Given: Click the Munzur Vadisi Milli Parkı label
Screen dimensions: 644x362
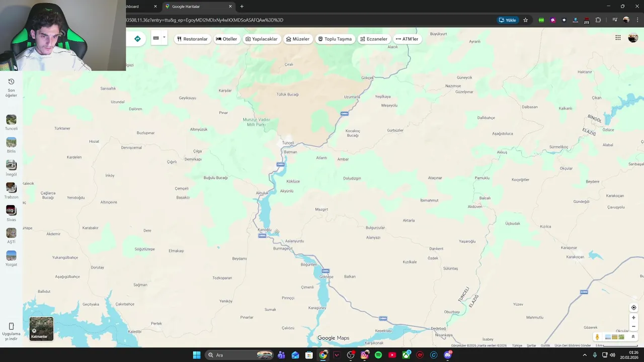Looking at the screenshot, I should tap(257, 122).
